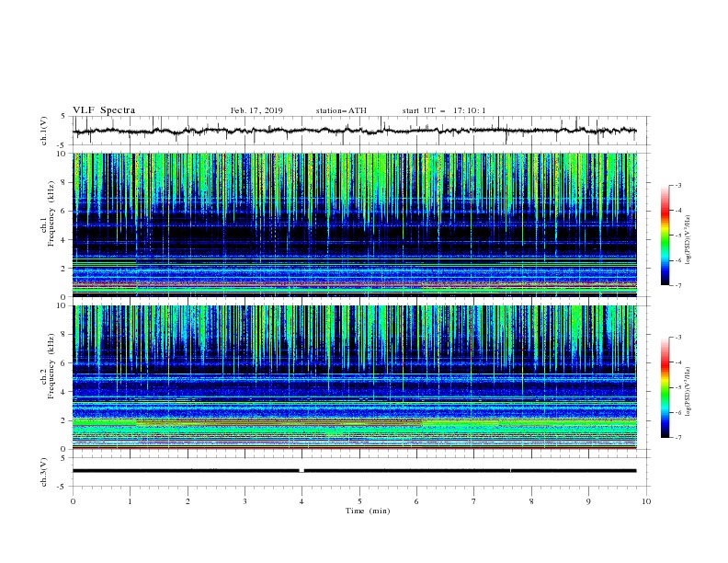Image resolution: width=728 pixels, height=563 pixels.
Task: Click the "10" tick on the time axis
Action: tap(646, 501)
